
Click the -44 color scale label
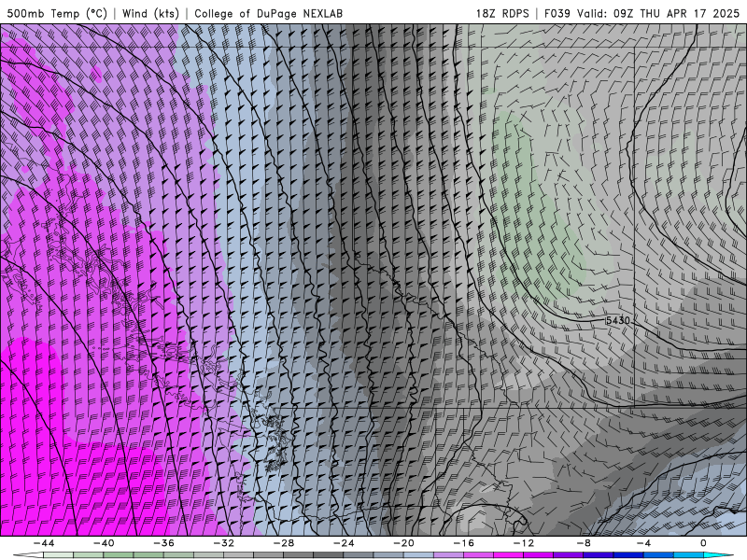(x=43, y=543)
